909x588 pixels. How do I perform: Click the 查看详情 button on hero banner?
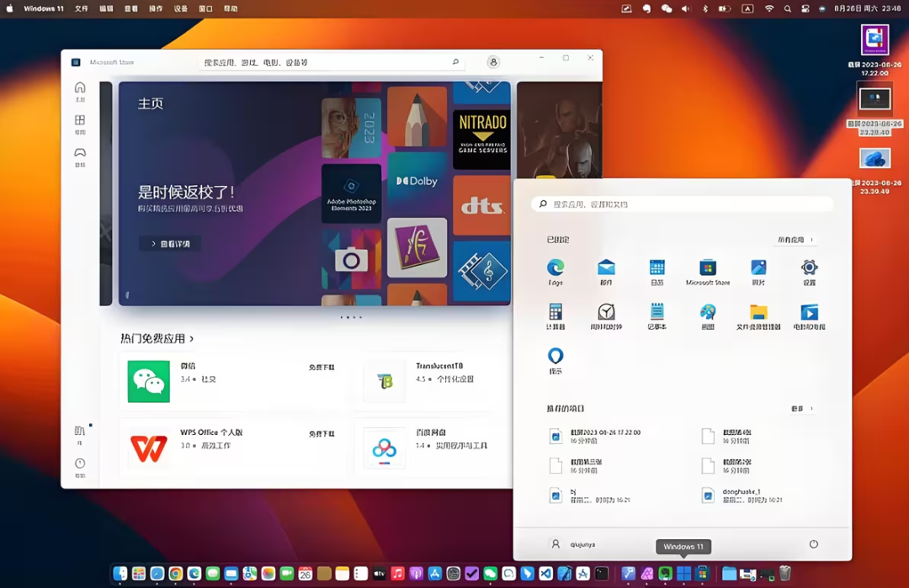point(170,244)
